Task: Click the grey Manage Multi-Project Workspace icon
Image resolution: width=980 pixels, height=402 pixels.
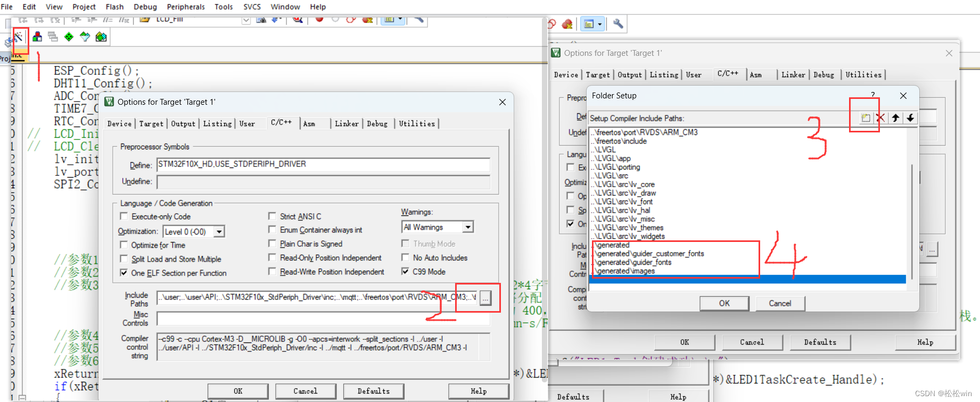Action: [53, 37]
